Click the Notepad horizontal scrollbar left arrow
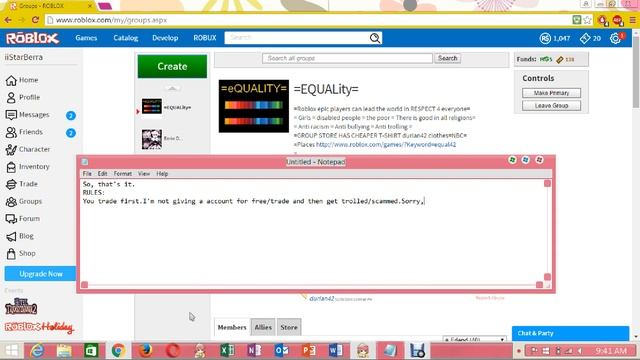The image size is (640, 360). click(x=84, y=285)
